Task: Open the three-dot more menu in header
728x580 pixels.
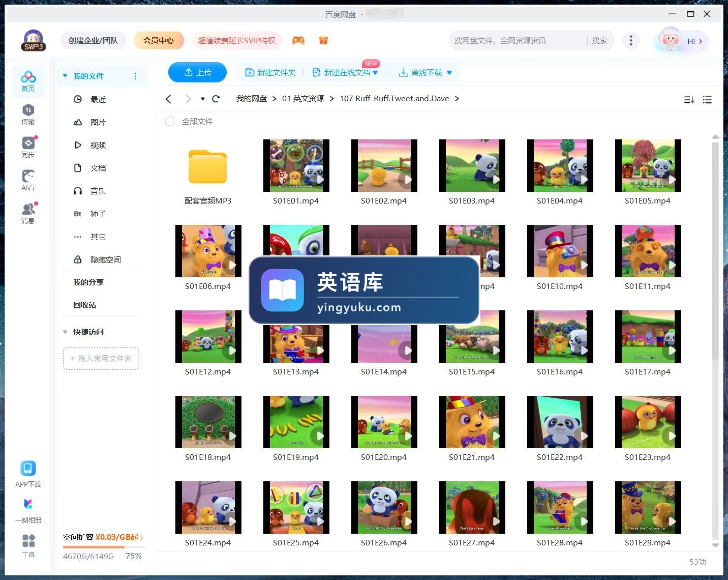Action: pos(631,40)
